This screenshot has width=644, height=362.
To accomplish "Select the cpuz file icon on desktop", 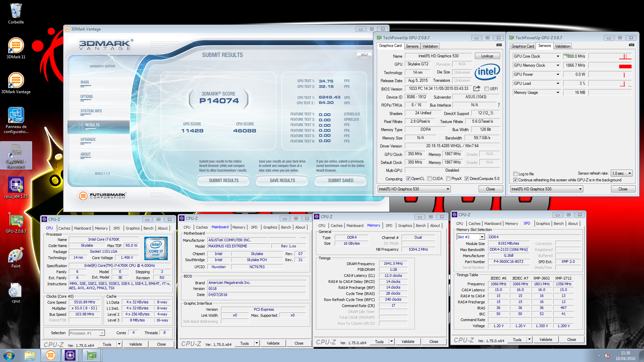I will (16, 292).
